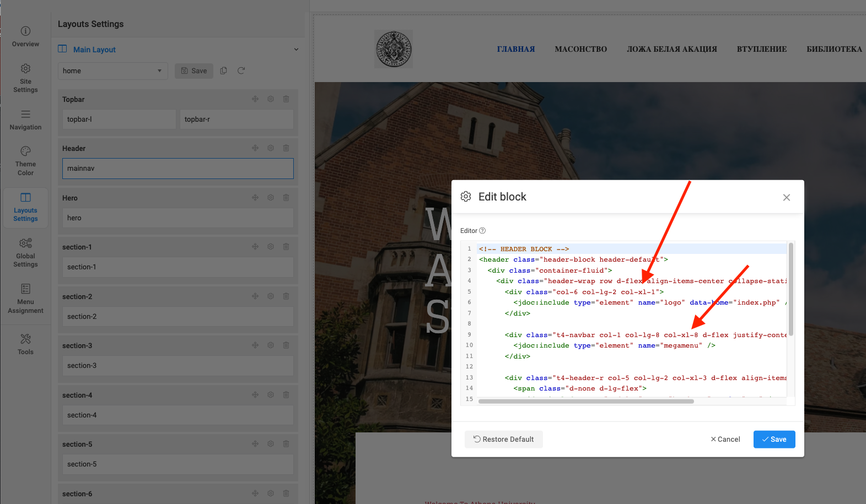The height and width of the screenshot is (504, 866).
Task: Select the section-2 block field
Action: coord(178,317)
